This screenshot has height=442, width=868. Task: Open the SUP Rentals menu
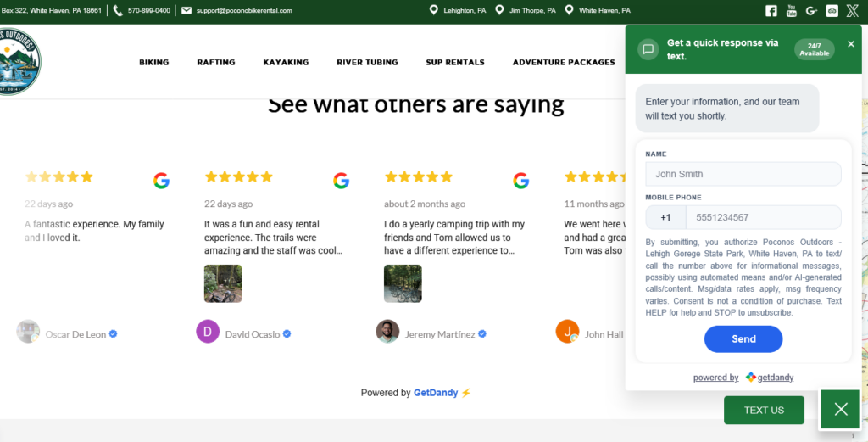click(455, 63)
